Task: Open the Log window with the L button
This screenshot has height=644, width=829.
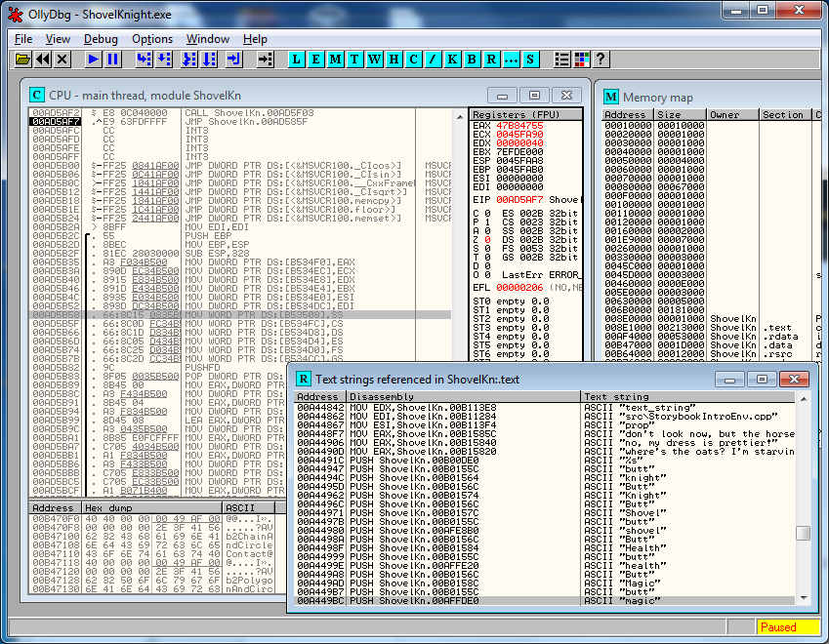Action: [296, 60]
